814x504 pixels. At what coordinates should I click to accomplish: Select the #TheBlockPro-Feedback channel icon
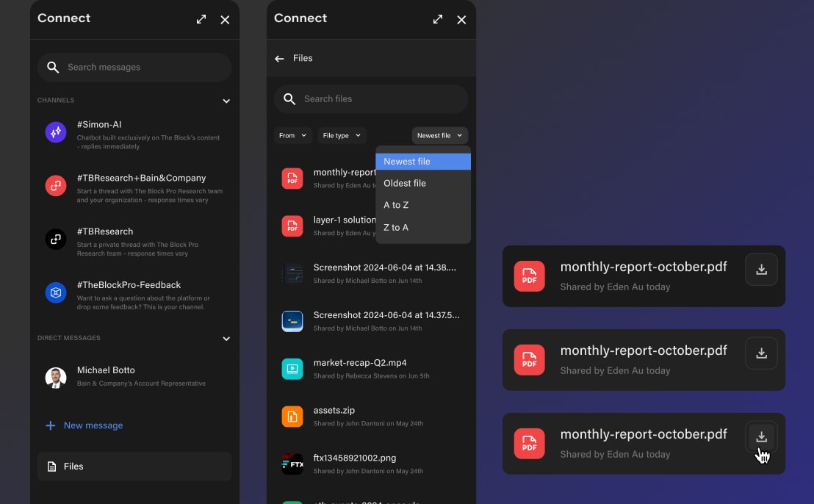(56, 292)
